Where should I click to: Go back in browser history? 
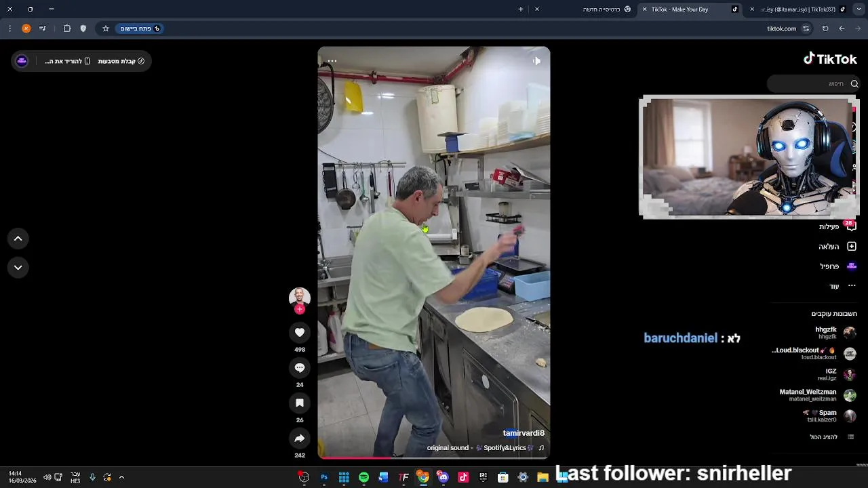(x=842, y=28)
